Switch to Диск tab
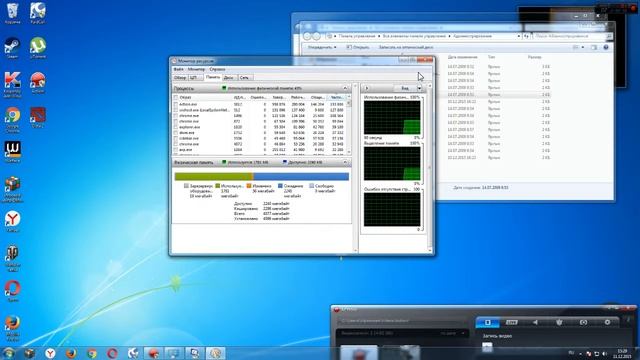The height and width of the screenshot is (360, 640). [x=229, y=78]
